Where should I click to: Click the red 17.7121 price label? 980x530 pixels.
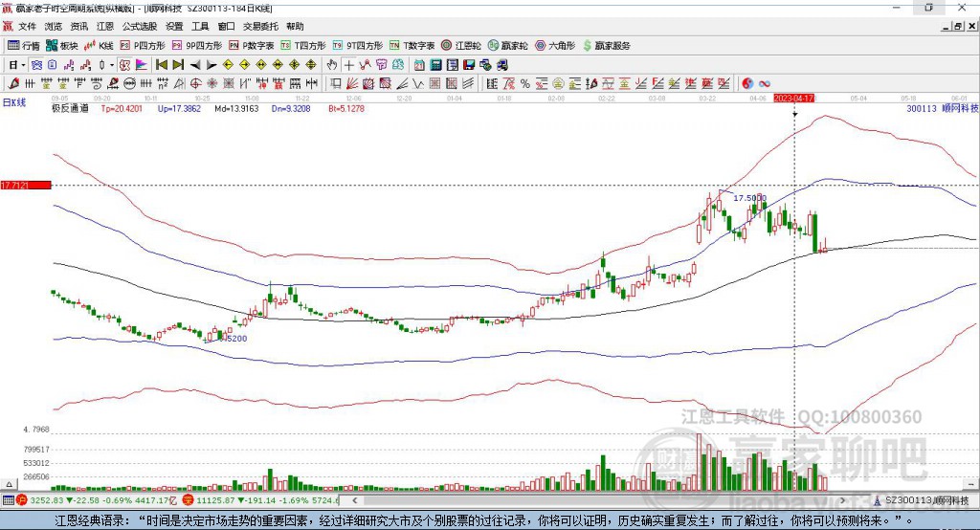26,185
